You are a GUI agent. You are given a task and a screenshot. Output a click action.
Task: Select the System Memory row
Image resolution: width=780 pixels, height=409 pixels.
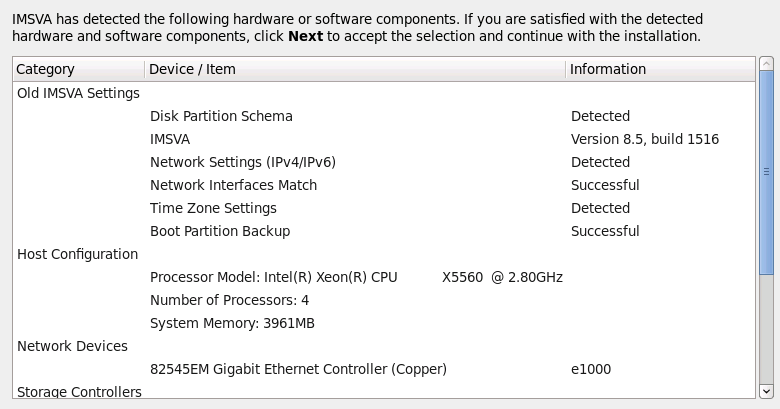click(232, 323)
